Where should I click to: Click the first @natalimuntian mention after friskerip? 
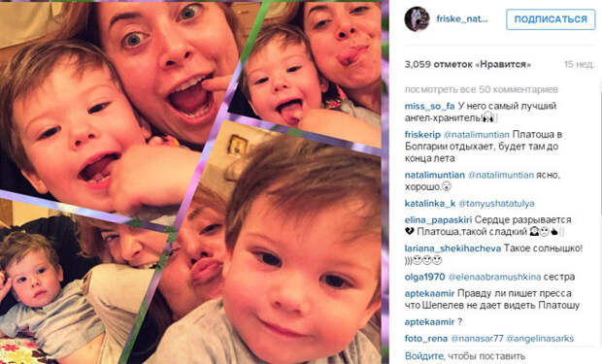coord(477,135)
